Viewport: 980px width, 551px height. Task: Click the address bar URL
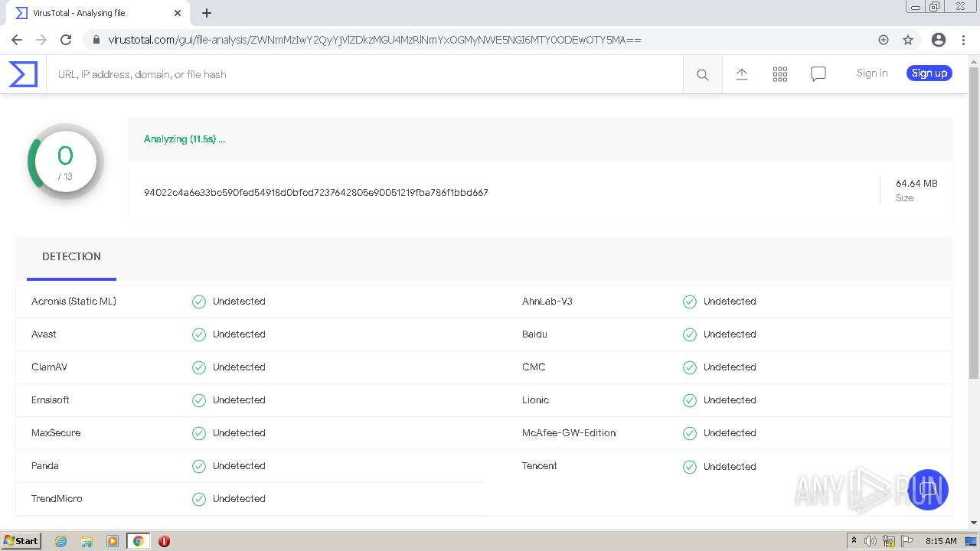(x=374, y=40)
